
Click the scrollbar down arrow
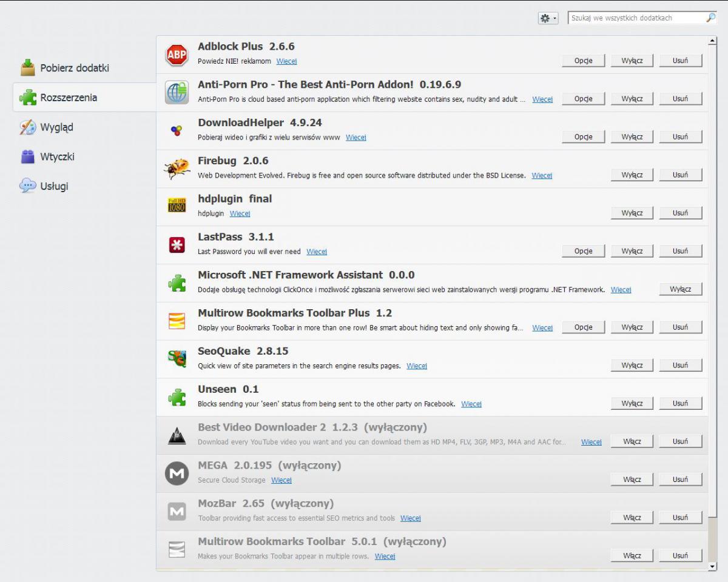coord(713,566)
